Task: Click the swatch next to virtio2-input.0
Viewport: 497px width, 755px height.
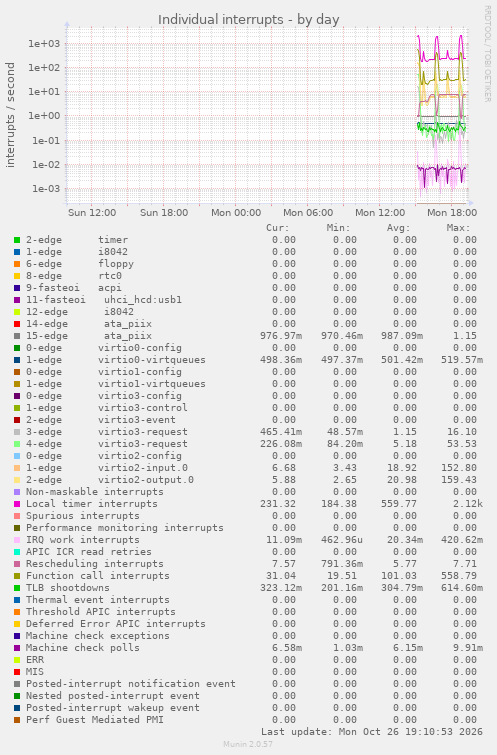Action: tap(17, 468)
